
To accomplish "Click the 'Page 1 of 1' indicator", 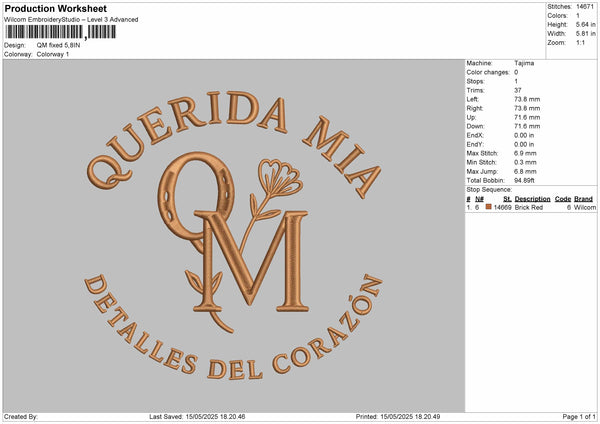I will coord(579,417).
